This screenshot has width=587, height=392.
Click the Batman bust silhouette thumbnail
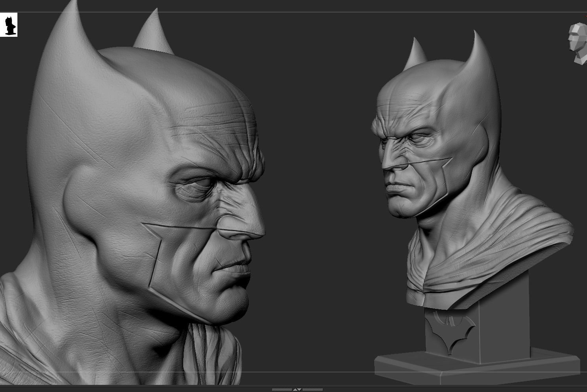[9, 25]
